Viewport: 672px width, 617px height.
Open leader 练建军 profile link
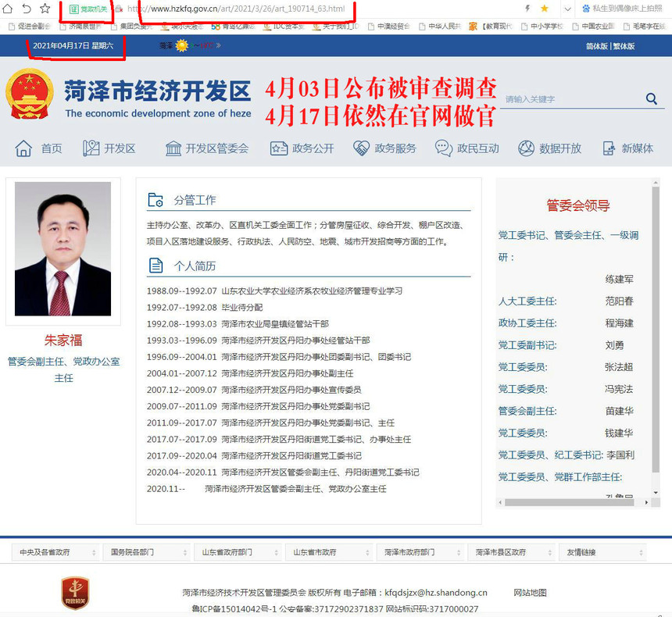tap(620, 280)
